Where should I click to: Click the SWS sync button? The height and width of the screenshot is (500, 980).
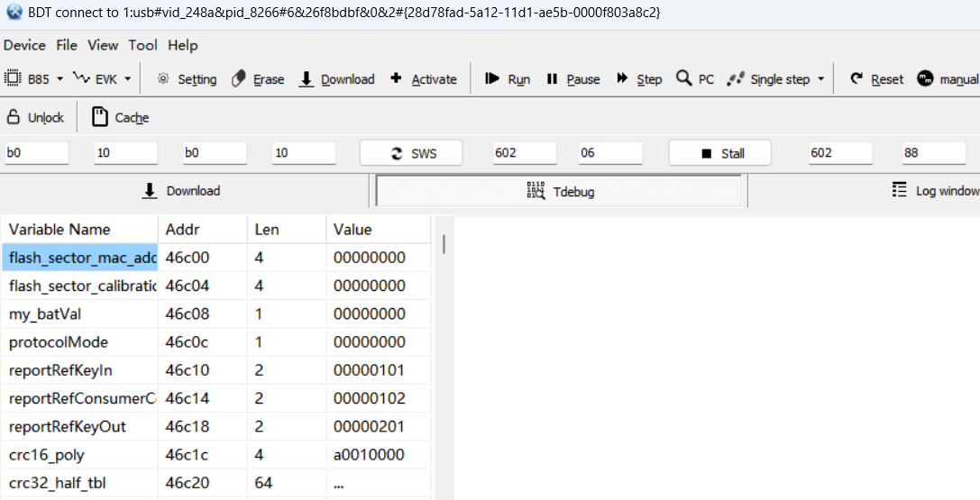[x=411, y=153]
